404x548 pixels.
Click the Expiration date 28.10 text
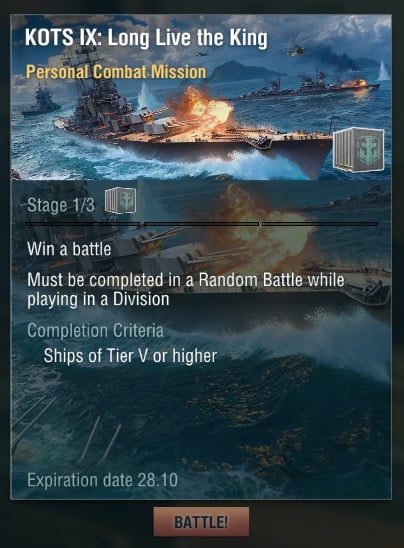(102, 480)
